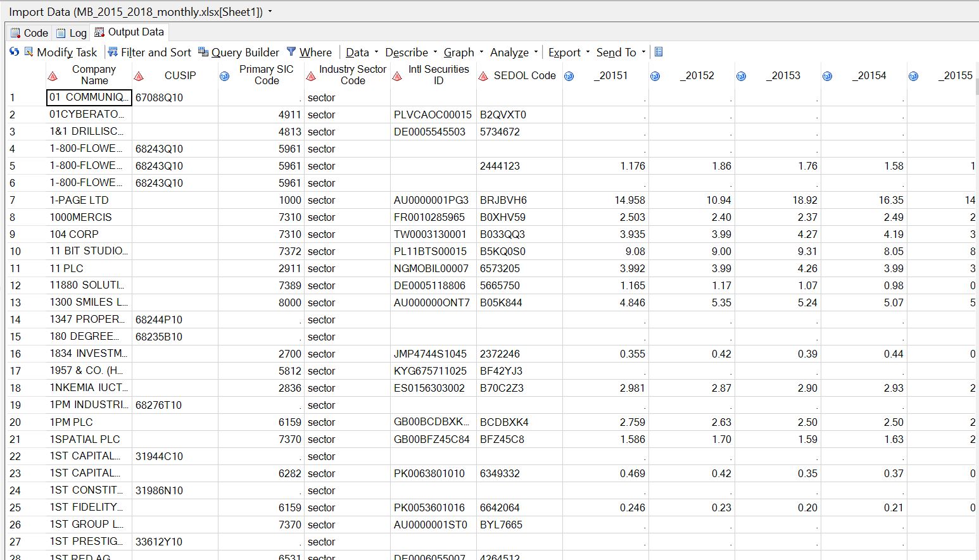Open the Log tab

(72, 33)
